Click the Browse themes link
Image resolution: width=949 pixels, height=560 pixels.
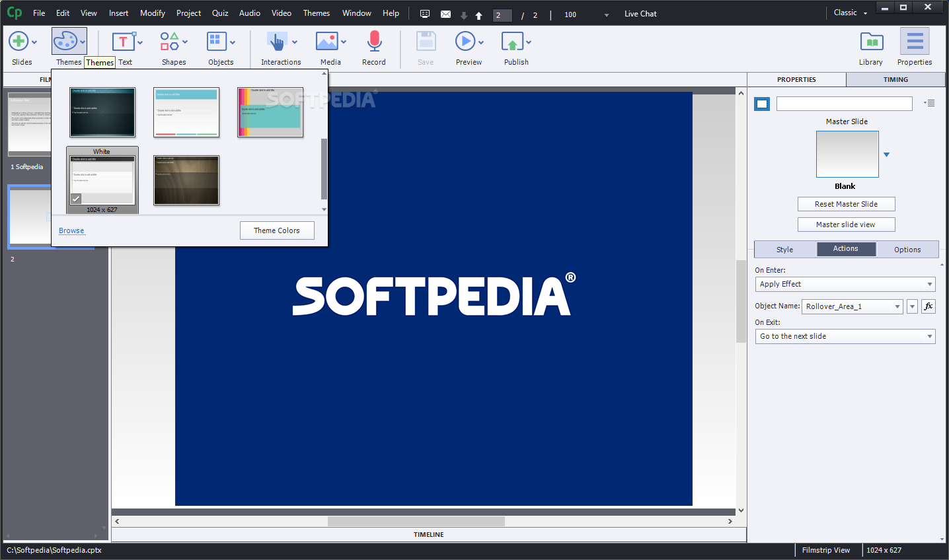click(x=71, y=230)
